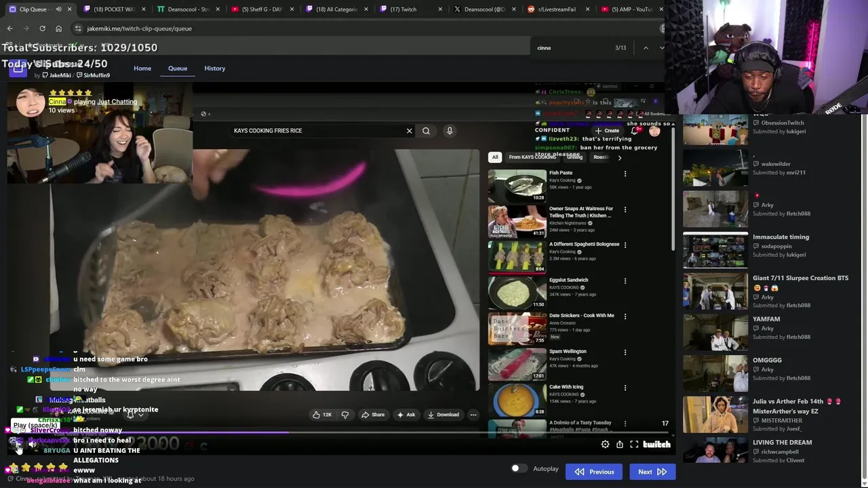This screenshot has height=488, width=868.
Task: Reload the page with refresh icon
Action: (42, 28)
